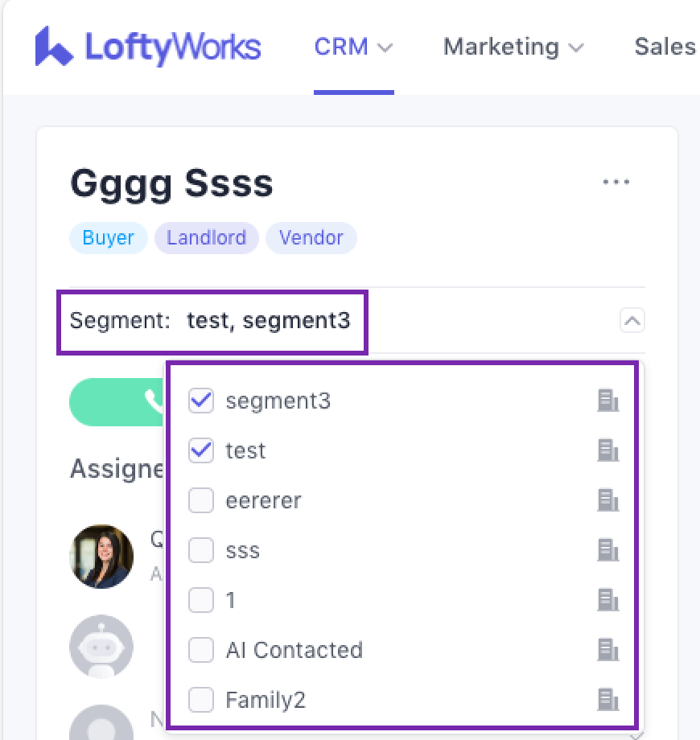Click the Landlord tag label
Image resolution: width=700 pixels, height=740 pixels.
pos(207,238)
